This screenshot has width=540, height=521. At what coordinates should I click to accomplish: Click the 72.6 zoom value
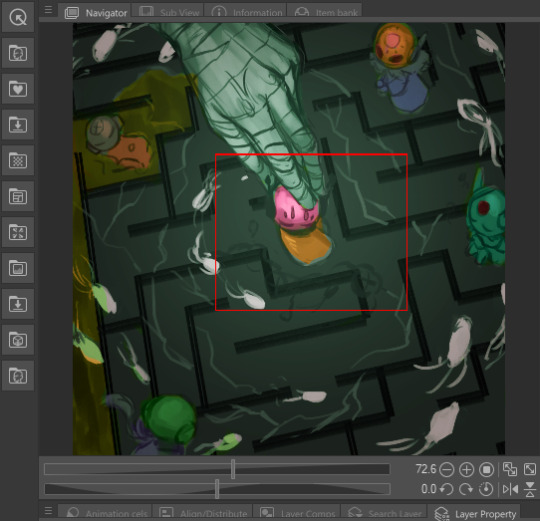tap(426, 469)
